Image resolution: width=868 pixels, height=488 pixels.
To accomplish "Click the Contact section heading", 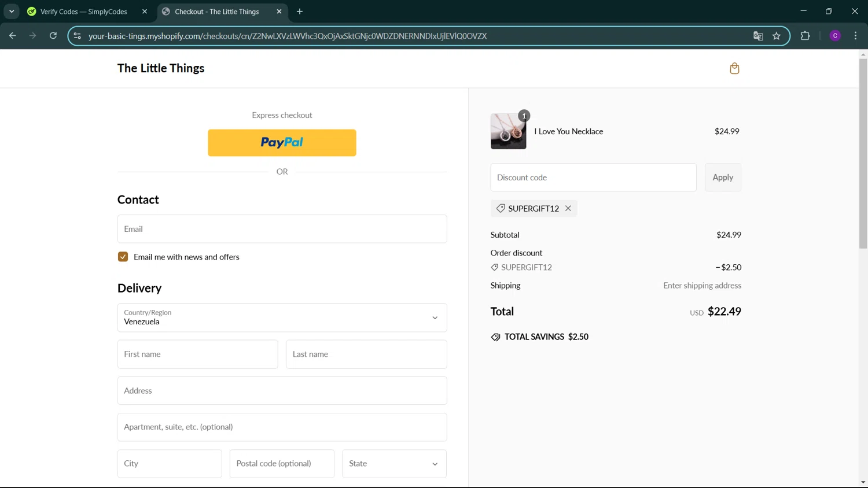I will [x=138, y=199].
